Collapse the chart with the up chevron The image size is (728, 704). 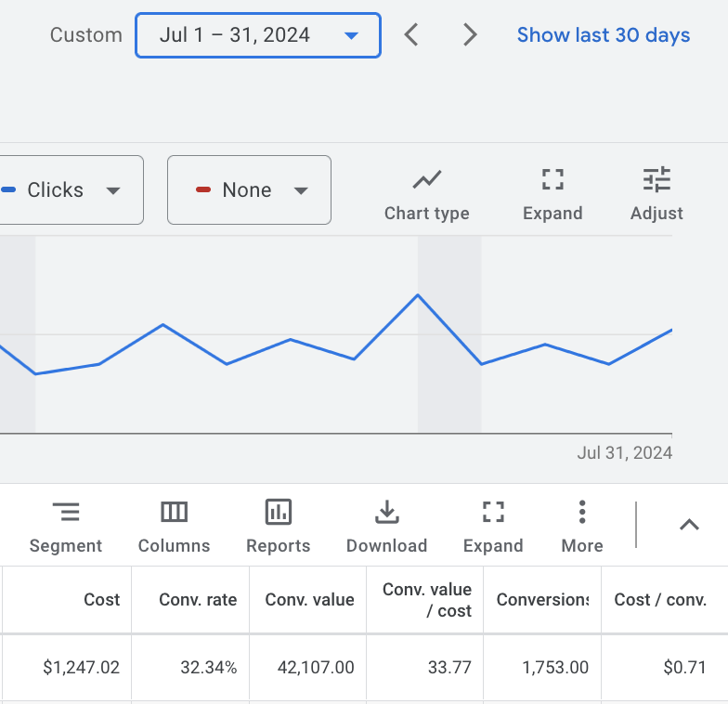coord(689,525)
